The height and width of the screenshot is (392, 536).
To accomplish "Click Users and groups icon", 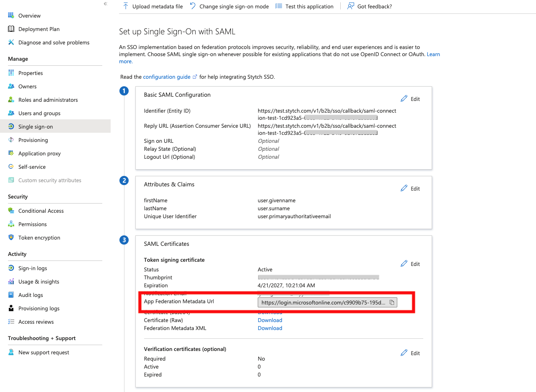I will [x=11, y=113].
